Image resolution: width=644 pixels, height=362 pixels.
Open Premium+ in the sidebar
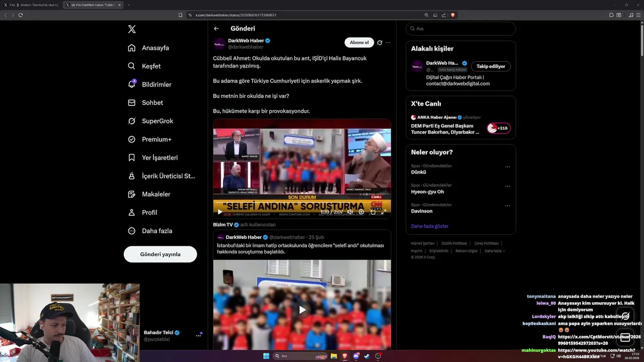coord(149,139)
